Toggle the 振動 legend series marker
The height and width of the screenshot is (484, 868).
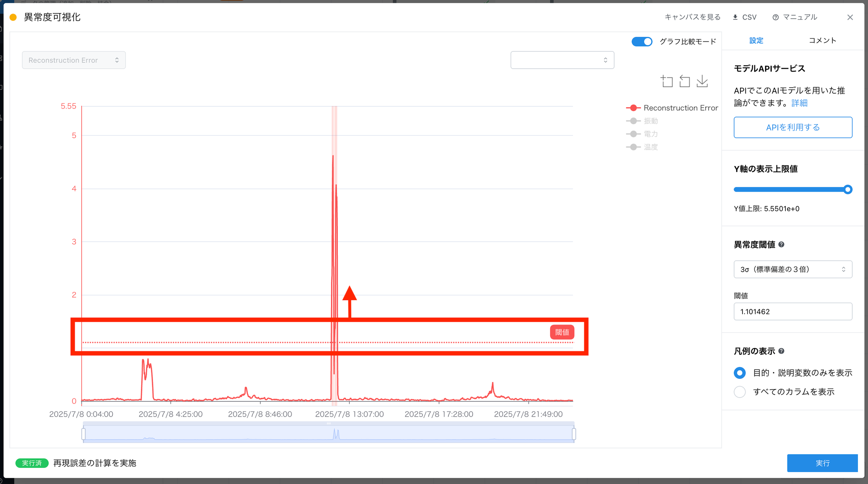click(x=633, y=121)
